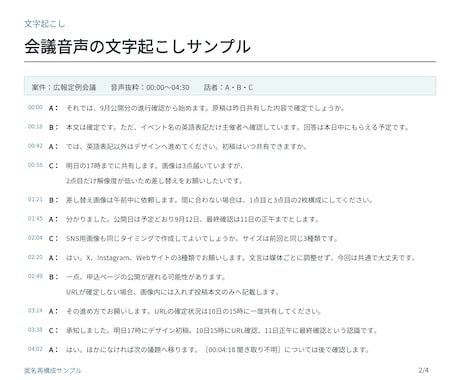
Task: Click the line starting 分かりました。公開日は予定どおり
Action: (193, 219)
